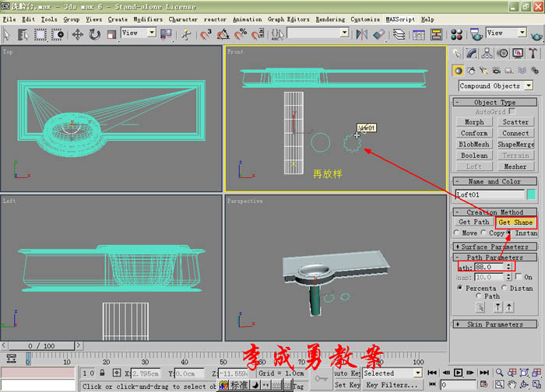The width and height of the screenshot is (545, 392).
Task: Select the Move radio option
Action: (x=456, y=233)
